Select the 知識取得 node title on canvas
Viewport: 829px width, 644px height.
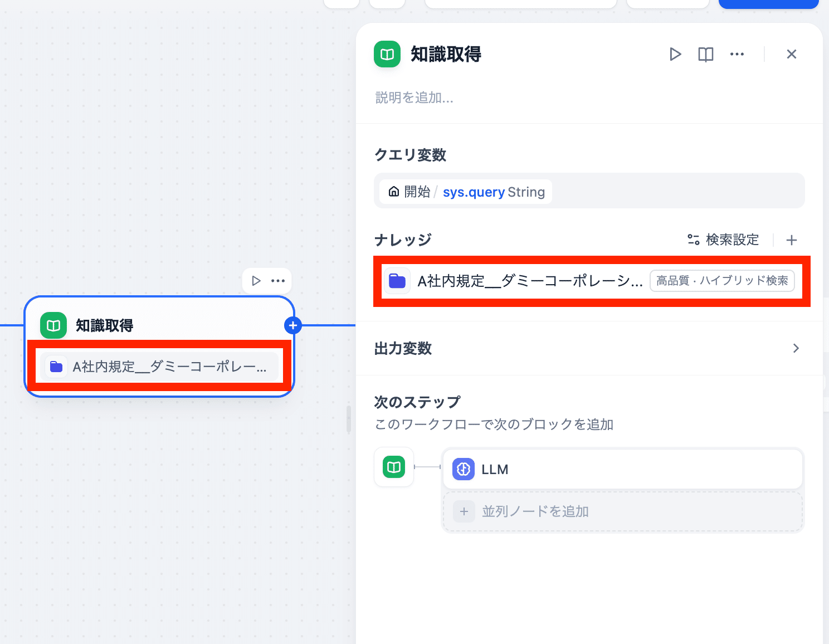click(x=105, y=325)
